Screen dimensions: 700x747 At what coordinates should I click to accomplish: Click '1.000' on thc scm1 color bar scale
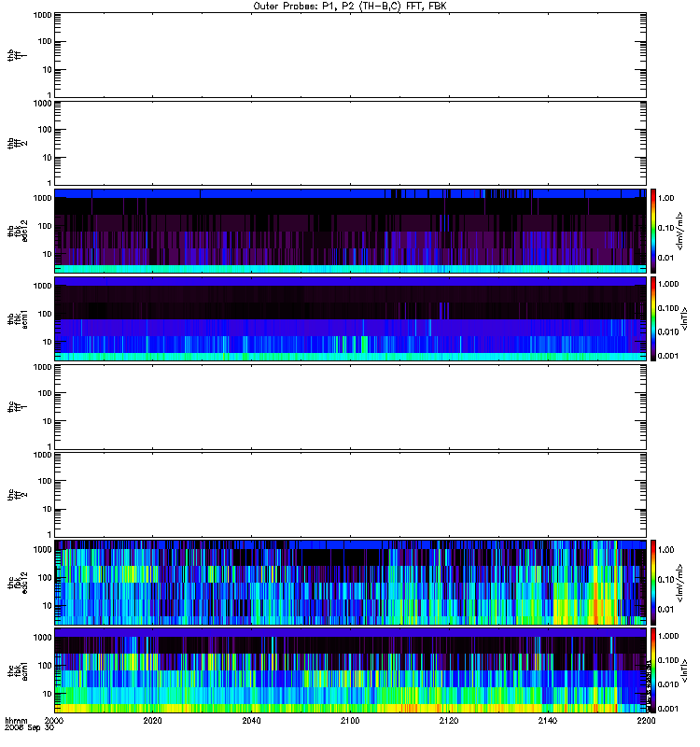pos(668,636)
